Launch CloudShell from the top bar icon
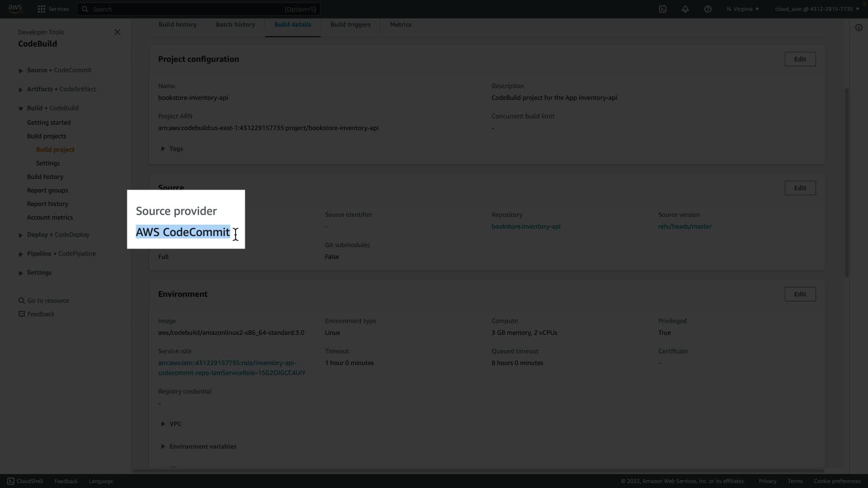Screen dimensions: 868x488 (x=662, y=9)
